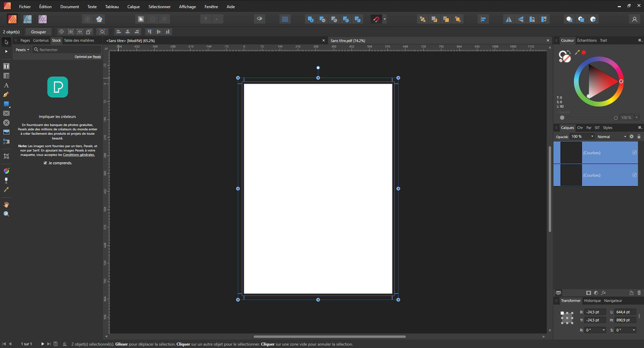
Task: Open Color panel options menu
Action: pyautogui.click(x=639, y=40)
